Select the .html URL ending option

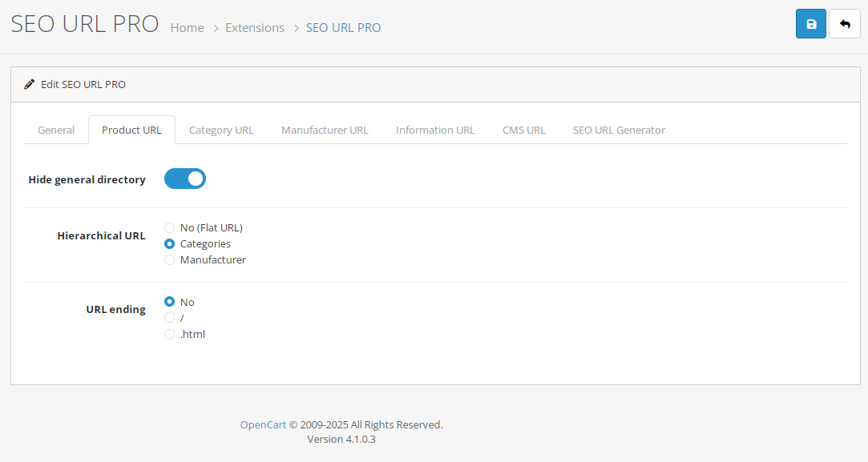click(169, 334)
